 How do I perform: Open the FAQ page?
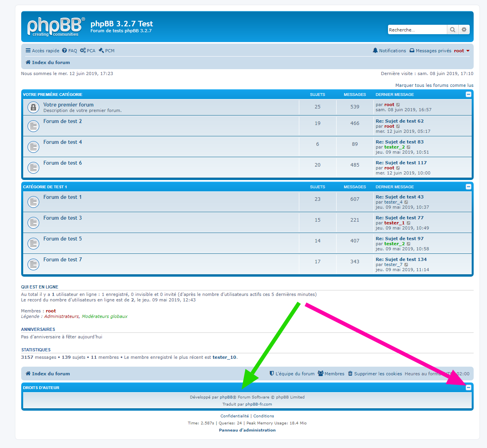pos(70,51)
